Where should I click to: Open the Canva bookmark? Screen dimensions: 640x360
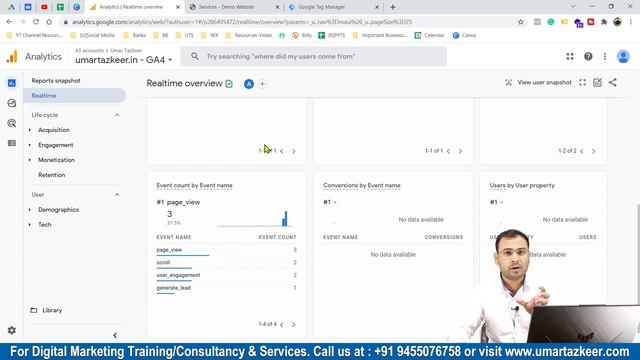click(x=464, y=36)
